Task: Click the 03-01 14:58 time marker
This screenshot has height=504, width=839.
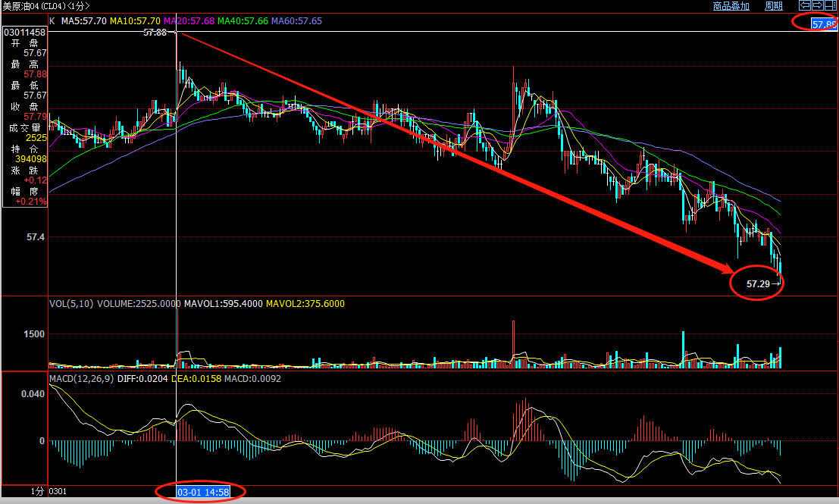Action: (202, 493)
